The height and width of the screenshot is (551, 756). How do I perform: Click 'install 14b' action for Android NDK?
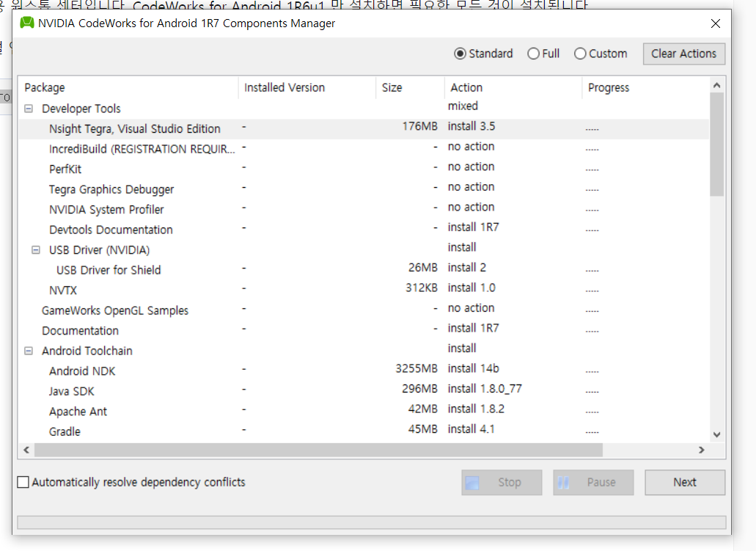pyautogui.click(x=474, y=368)
